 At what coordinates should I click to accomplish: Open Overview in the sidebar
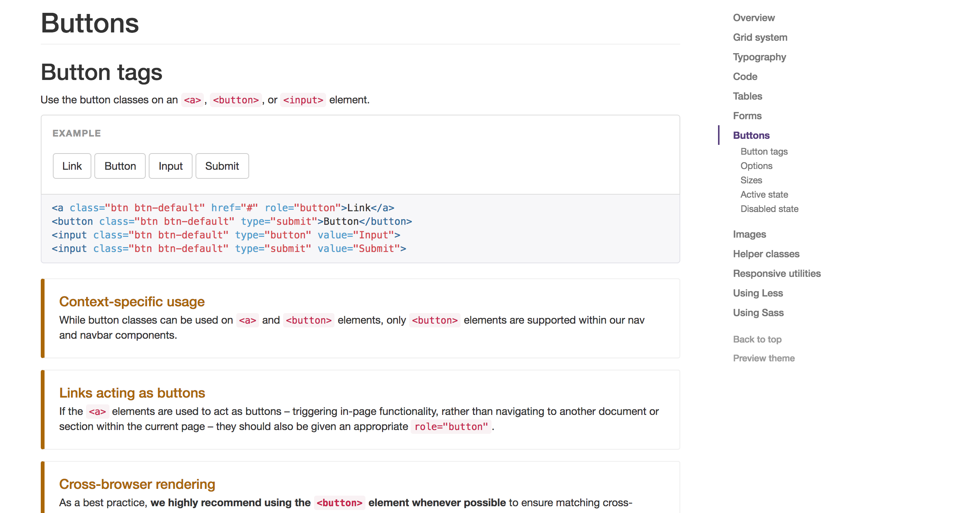(x=753, y=18)
